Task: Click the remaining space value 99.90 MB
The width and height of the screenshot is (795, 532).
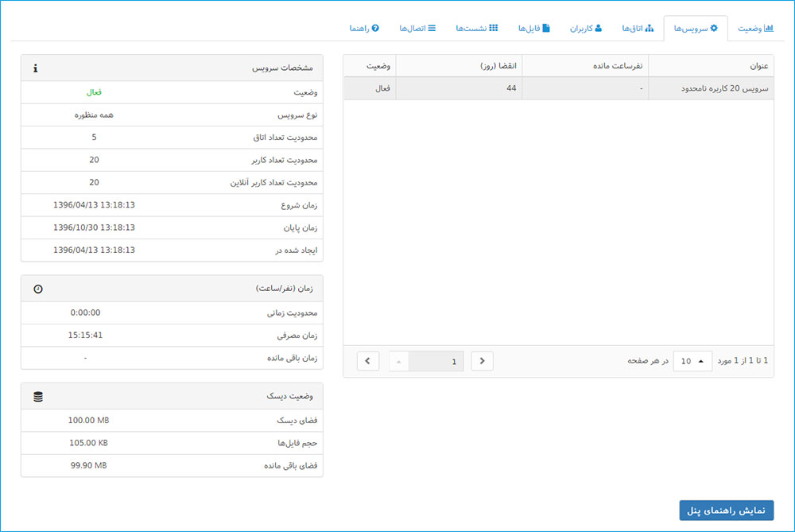Action: 89,465
